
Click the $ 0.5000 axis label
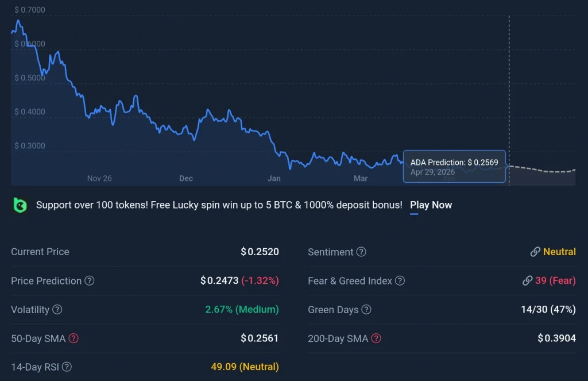coord(30,78)
